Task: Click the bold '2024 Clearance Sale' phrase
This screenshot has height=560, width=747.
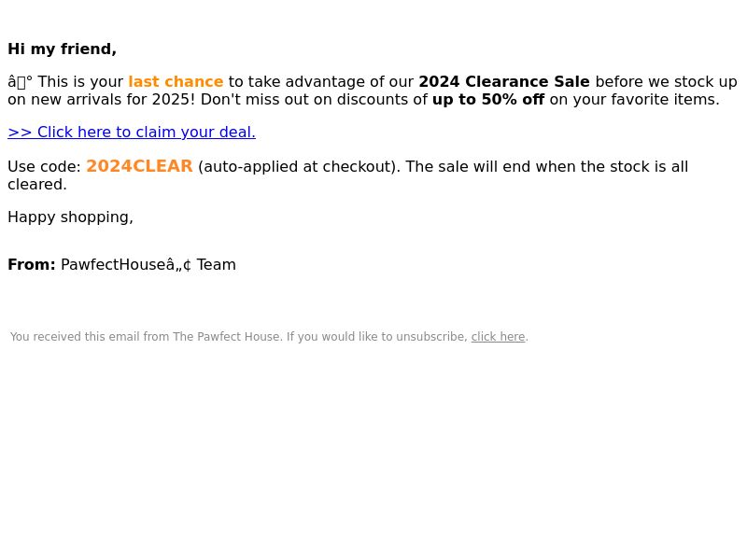Action: 504,81
